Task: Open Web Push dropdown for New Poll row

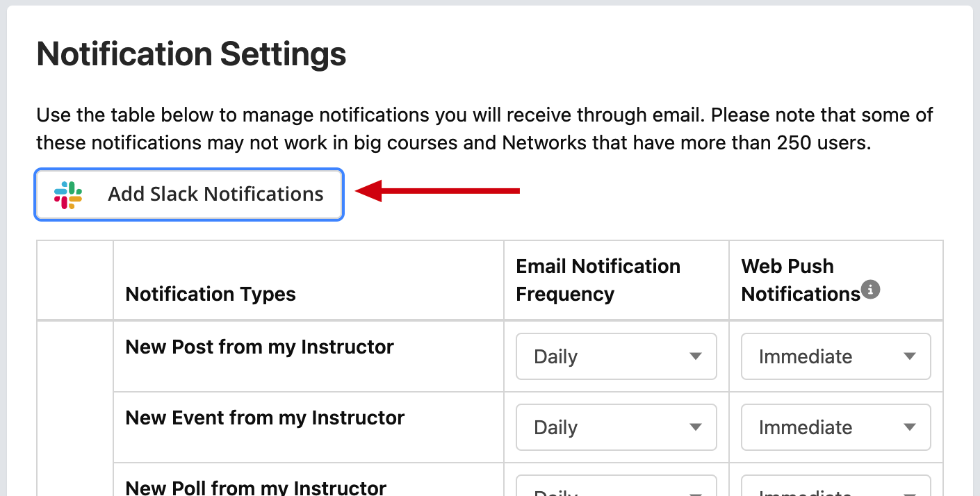Action: [835, 486]
